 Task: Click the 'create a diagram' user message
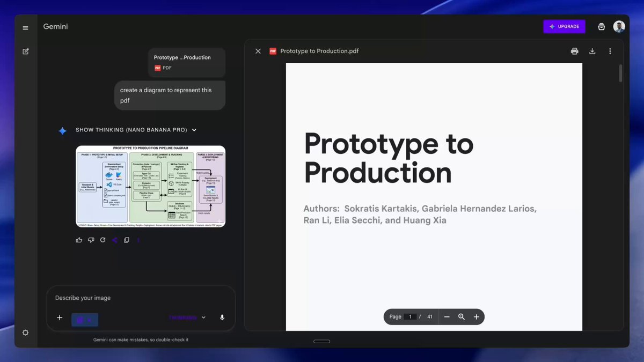pyautogui.click(x=170, y=95)
